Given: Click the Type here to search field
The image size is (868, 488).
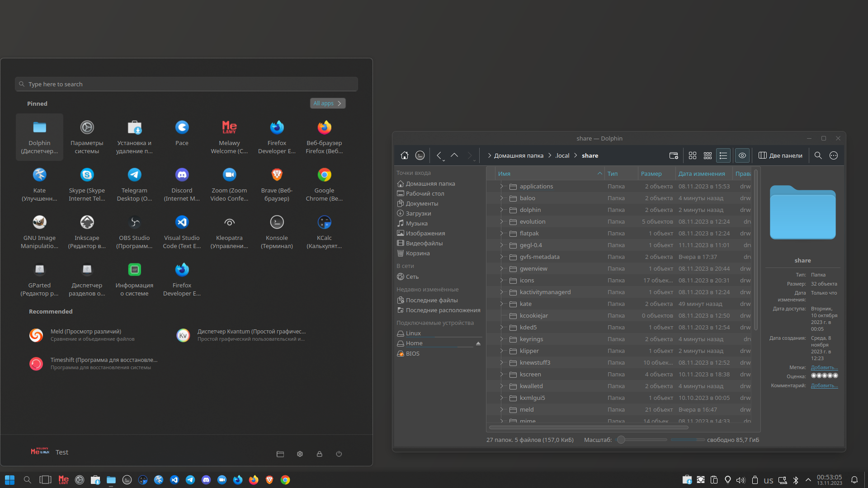Looking at the screenshot, I should point(186,84).
